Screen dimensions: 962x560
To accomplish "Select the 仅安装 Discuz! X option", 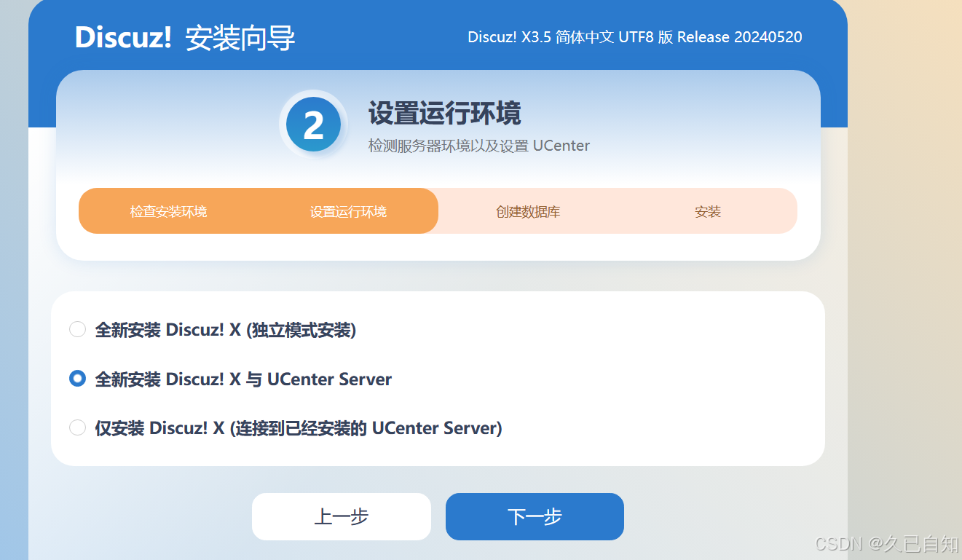I will tap(78, 427).
